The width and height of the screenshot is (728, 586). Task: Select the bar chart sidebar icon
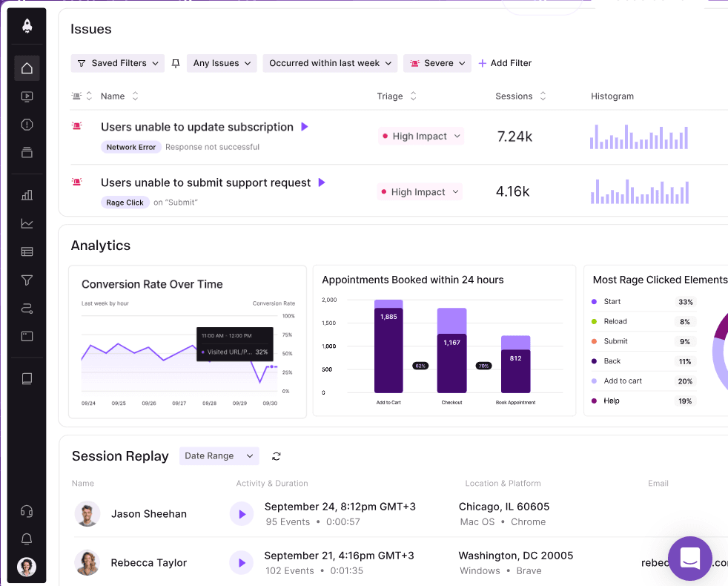(27, 195)
